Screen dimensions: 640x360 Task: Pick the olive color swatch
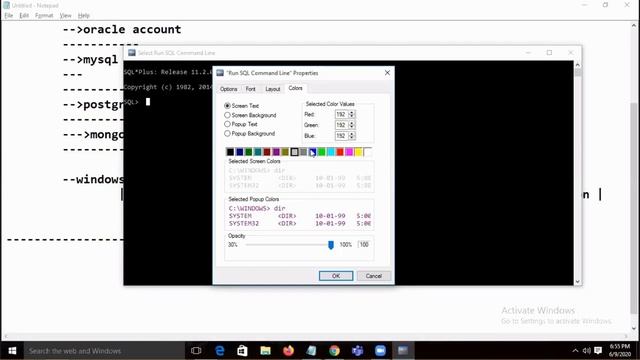click(285, 152)
